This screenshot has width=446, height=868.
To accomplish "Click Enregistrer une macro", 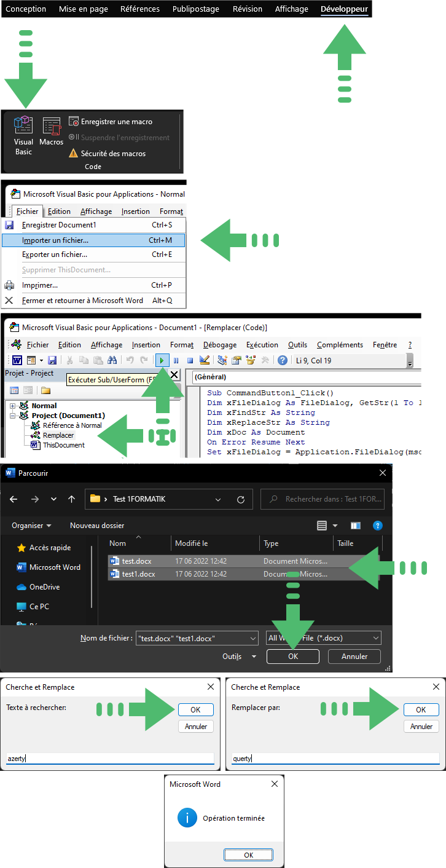I will (x=111, y=122).
